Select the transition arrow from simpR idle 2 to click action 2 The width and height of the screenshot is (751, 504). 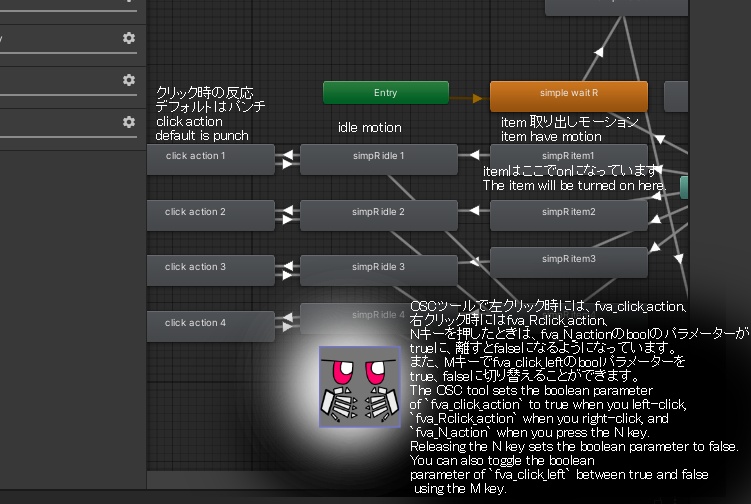(287, 210)
